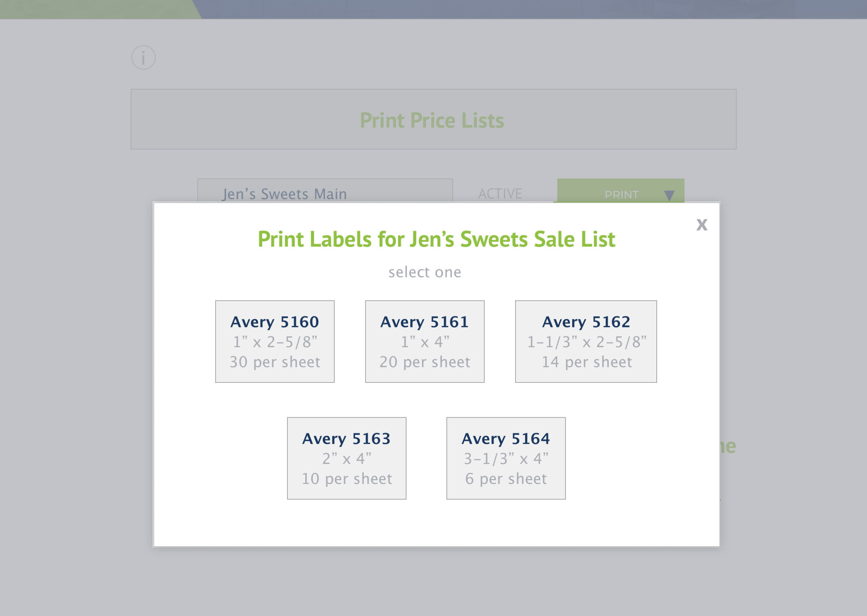Choose the Avery 5164 label option

(x=506, y=458)
